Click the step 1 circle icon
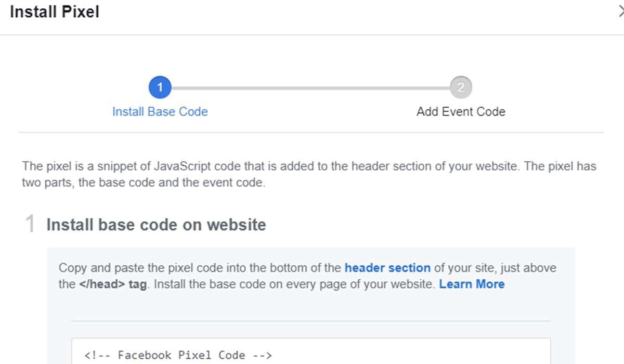 click(160, 87)
